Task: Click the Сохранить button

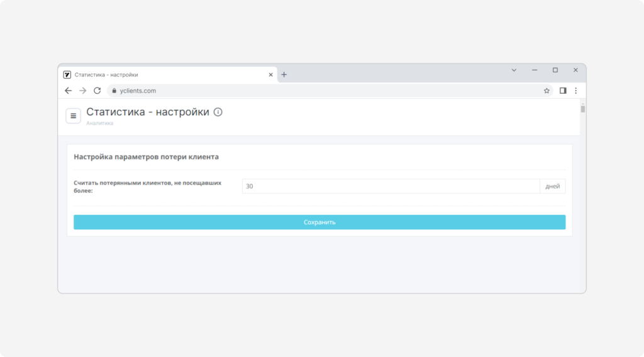Action: click(x=319, y=222)
